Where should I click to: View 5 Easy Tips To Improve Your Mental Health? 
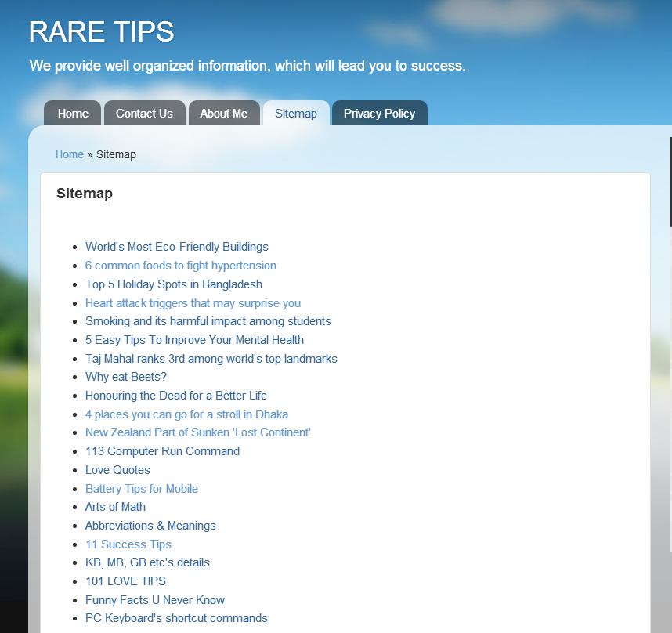pos(194,339)
